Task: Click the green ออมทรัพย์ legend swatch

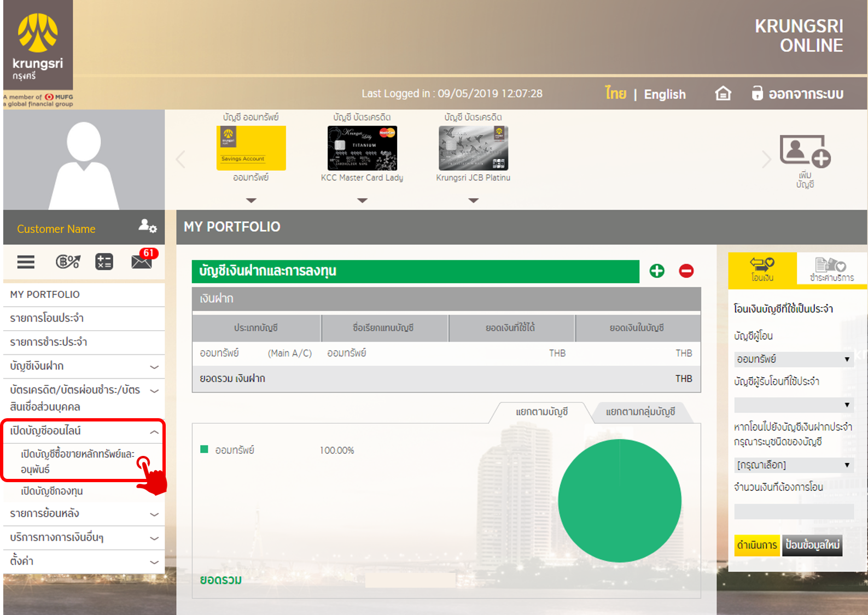Action: (x=204, y=449)
